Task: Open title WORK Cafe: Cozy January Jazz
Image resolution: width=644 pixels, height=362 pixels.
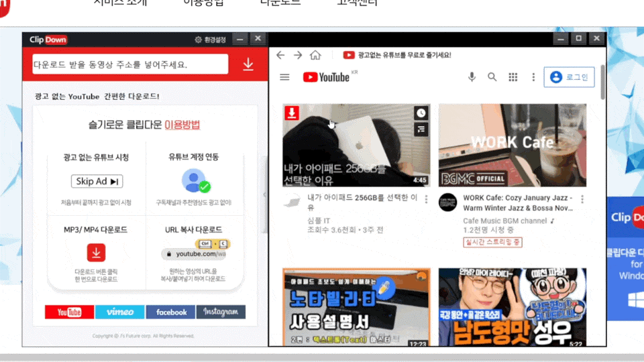Action: 518,202
